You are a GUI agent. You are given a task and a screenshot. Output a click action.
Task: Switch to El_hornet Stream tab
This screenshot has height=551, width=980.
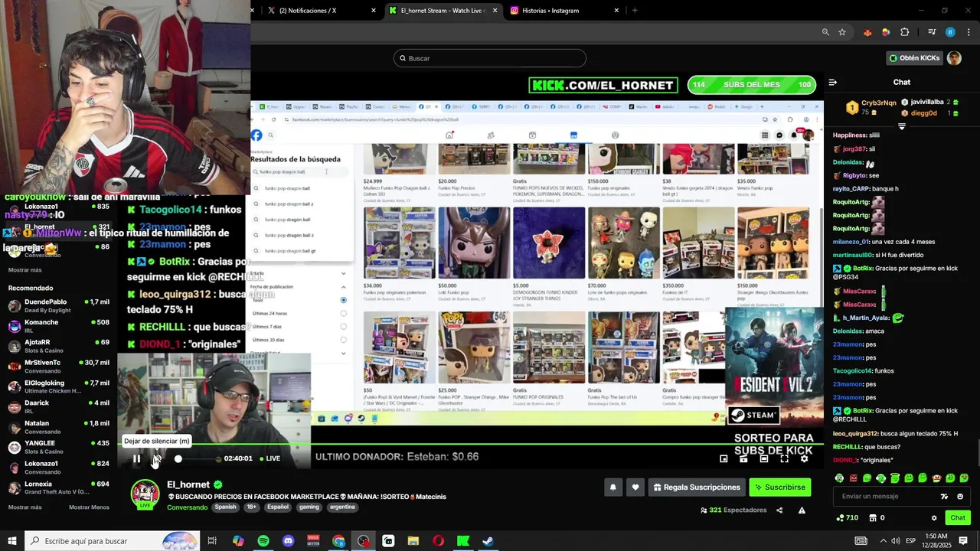(443, 11)
